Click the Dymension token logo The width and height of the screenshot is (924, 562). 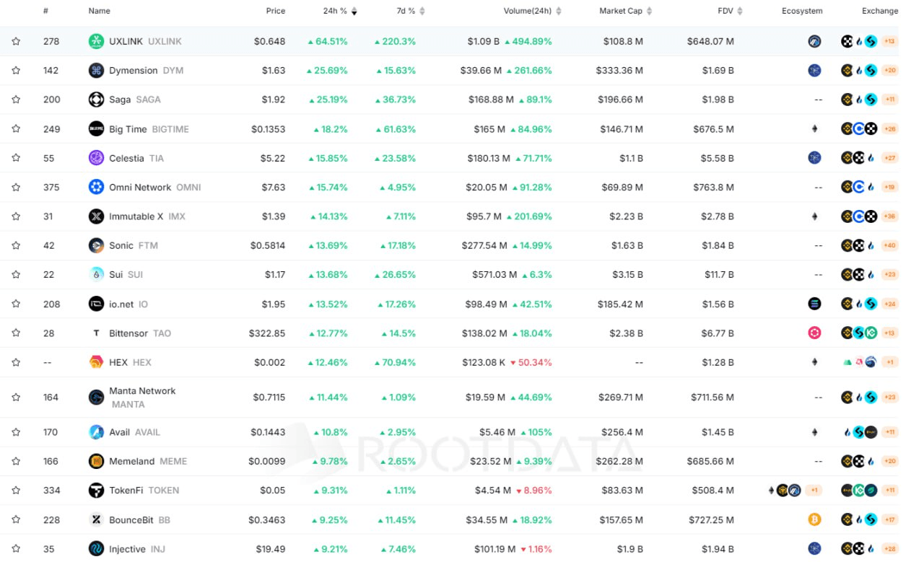point(96,70)
